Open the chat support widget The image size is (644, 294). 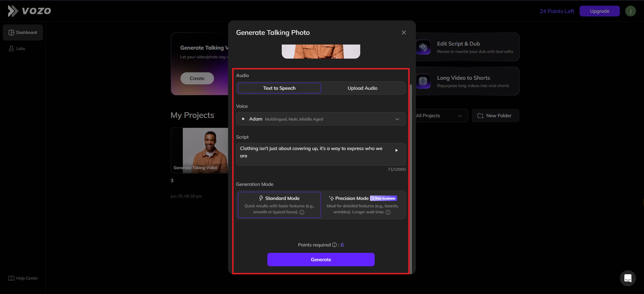pyautogui.click(x=628, y=278)
